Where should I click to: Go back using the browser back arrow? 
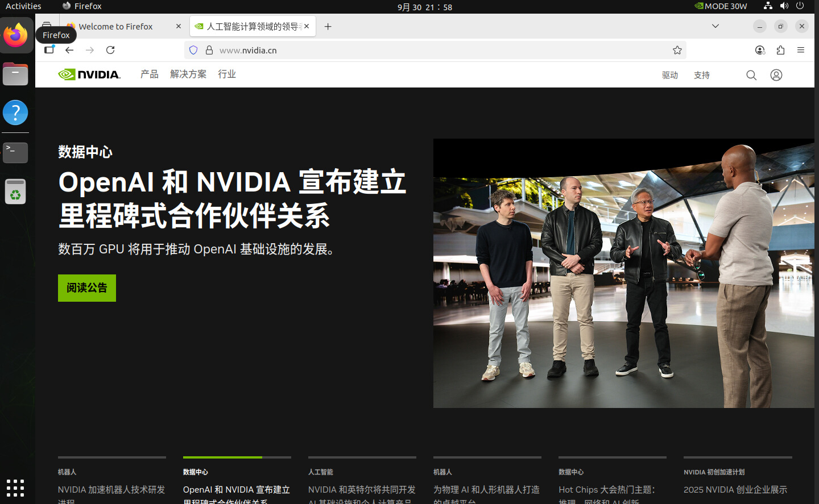coord(69,50)
